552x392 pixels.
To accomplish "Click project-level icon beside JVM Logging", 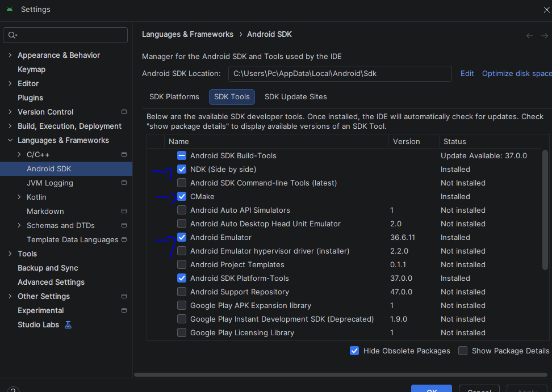I will pos(124,183).
